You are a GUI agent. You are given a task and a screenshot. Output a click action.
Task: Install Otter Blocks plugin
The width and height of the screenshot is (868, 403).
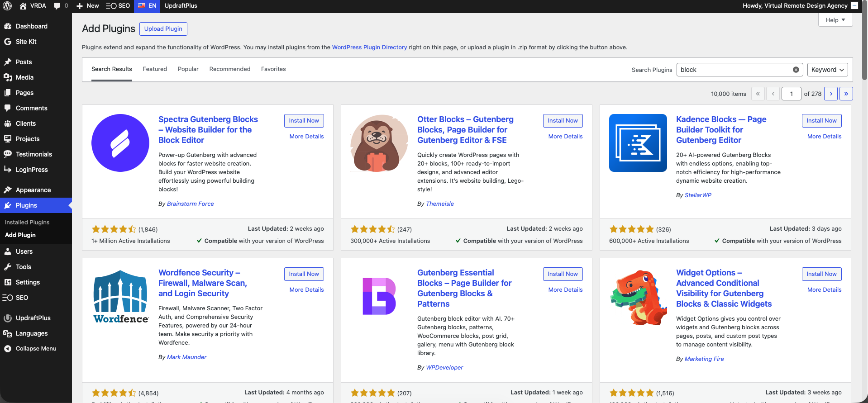(x=563, y=121)
